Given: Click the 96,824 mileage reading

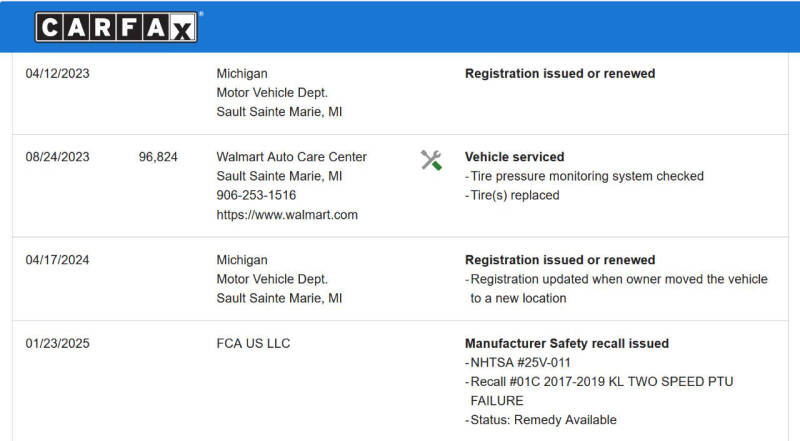Looking at the screenshot, I should coord(158,157).
